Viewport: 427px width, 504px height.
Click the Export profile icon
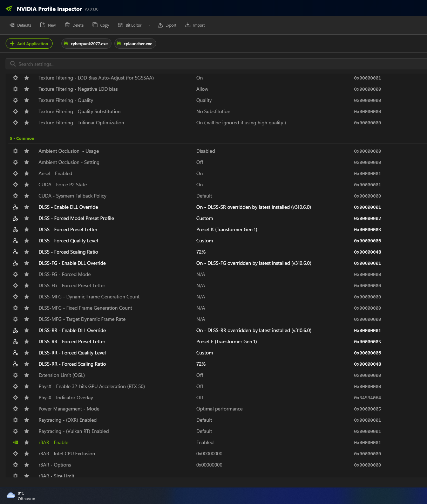(160, 25)
